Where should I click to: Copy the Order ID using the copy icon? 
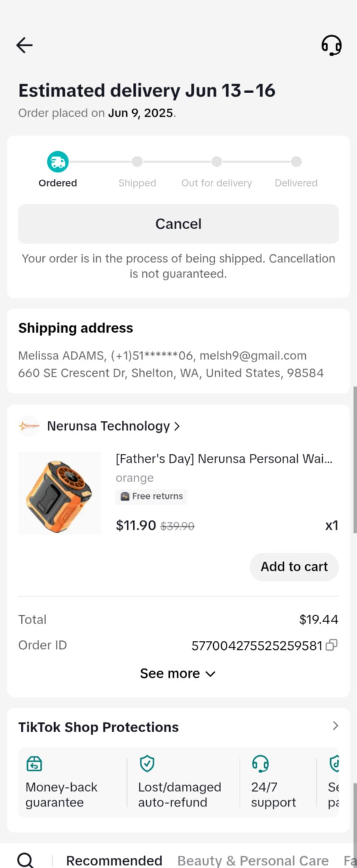pos(332,645)
